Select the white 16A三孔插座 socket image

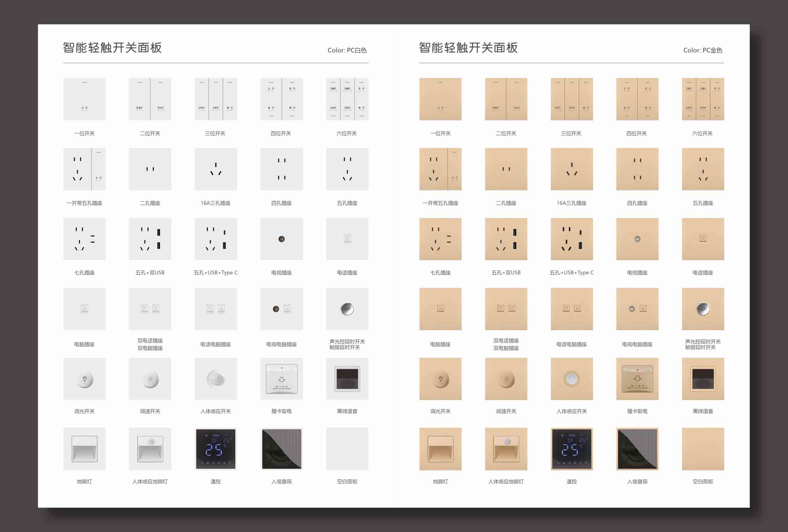point(216,169)
